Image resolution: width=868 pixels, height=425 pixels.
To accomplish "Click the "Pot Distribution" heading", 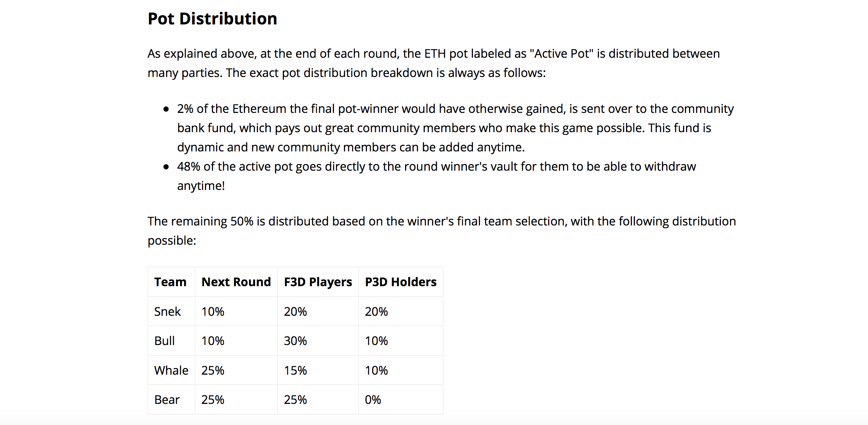I will pyautogui.click(x=212, y=19).
